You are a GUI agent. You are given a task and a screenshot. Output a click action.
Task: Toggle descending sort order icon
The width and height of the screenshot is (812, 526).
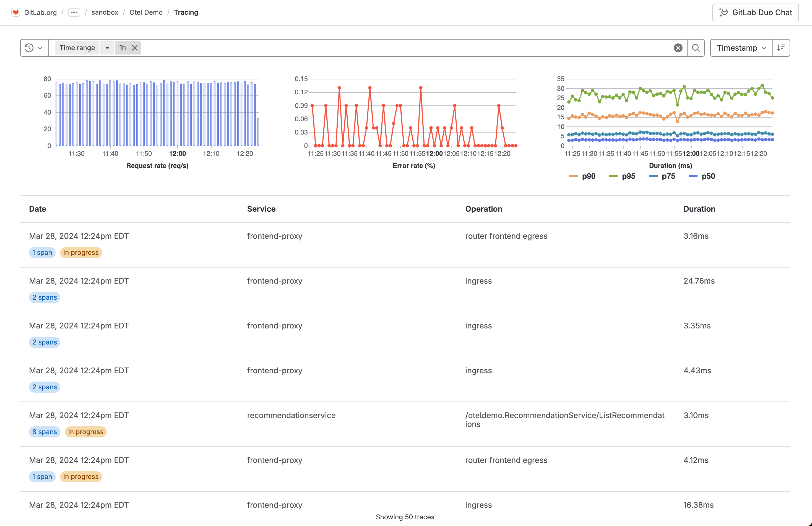[x=781, y=48]
